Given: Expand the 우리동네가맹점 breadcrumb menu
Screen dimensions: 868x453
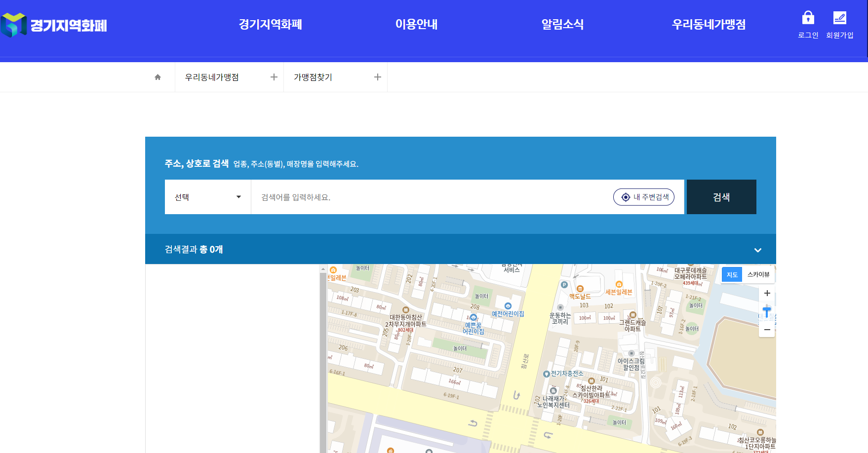Looking at the screenshot, I should pos(274,77).
